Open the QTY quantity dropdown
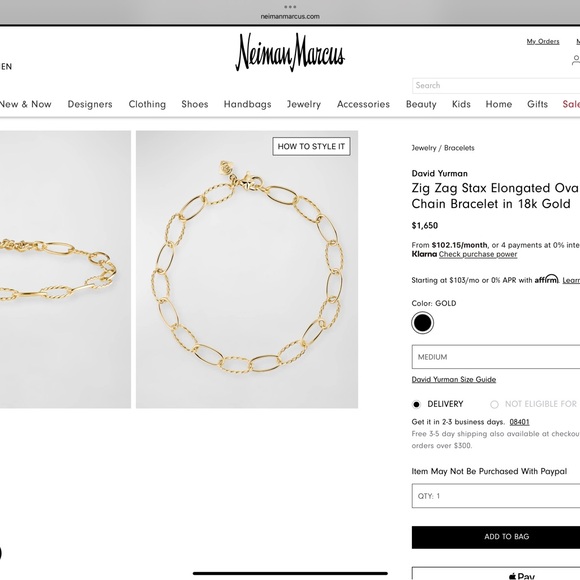The height and width of the screenshot is (580, 580). tap(496, 496)
